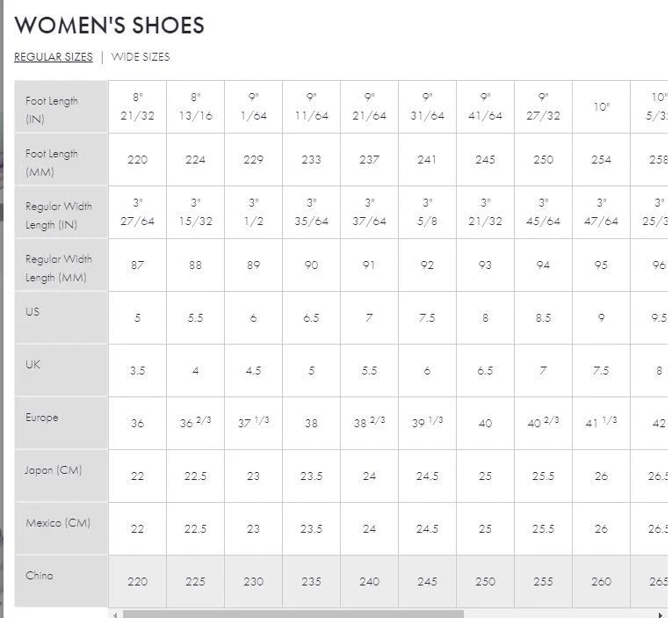Select the REGULAR SIZES tab

pos(53,56)
